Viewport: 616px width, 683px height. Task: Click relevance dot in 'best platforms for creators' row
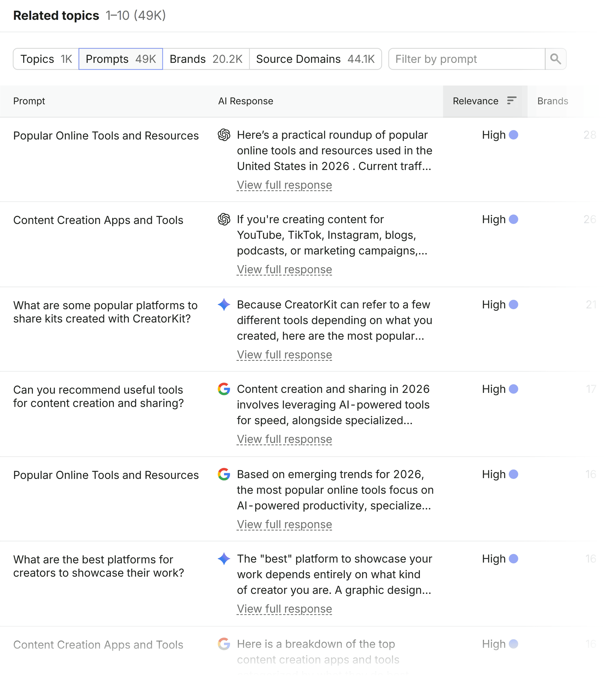[513, 559]
